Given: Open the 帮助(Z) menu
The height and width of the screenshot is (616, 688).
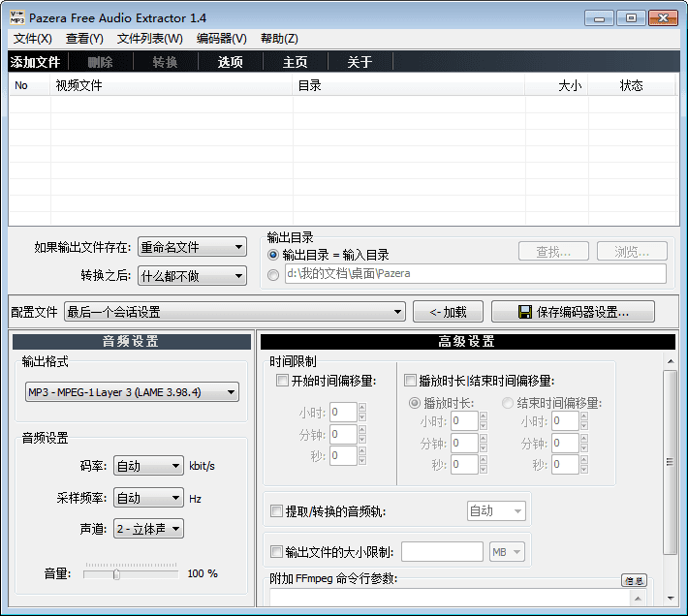Looking at the screenshot, I should pos(279,39).
